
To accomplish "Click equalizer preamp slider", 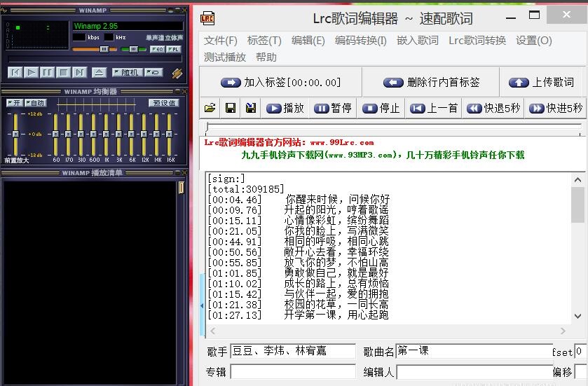I will click(15, 135).
